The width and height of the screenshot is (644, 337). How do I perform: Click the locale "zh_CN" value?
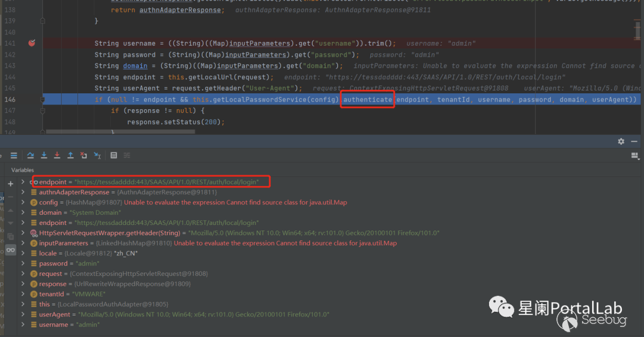click(x=126, y=253)
